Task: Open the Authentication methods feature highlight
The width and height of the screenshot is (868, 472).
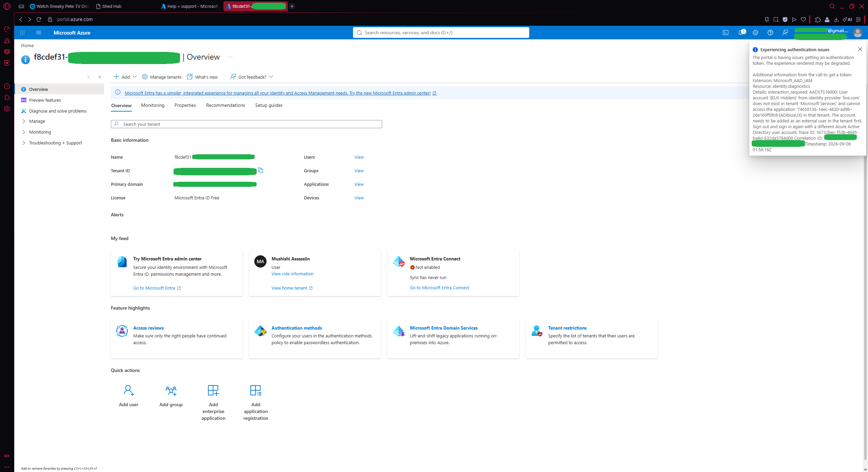Action: point(297,328)
